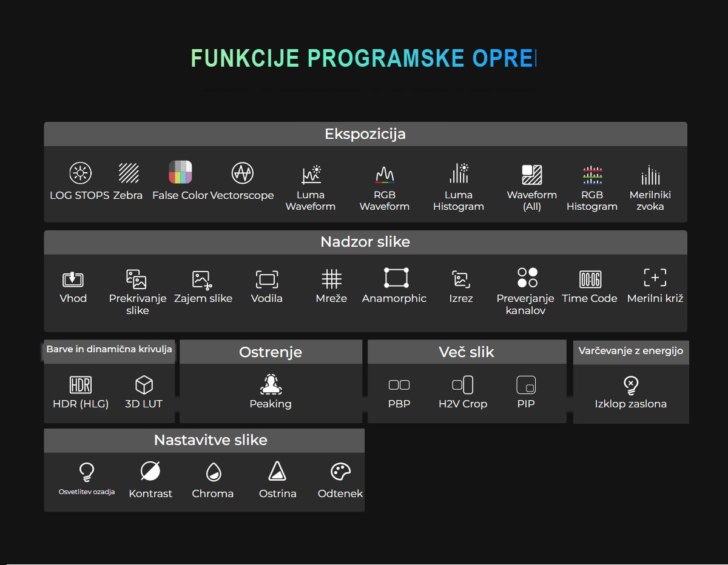Select the 3D LUT cube icon
The width and height of the screenshot is (728, 565).
pyautogui.click(x=144, y=385)
